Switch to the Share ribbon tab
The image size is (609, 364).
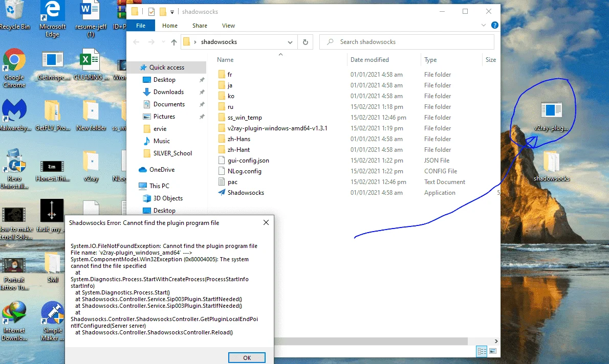click(x=200, y=26)
